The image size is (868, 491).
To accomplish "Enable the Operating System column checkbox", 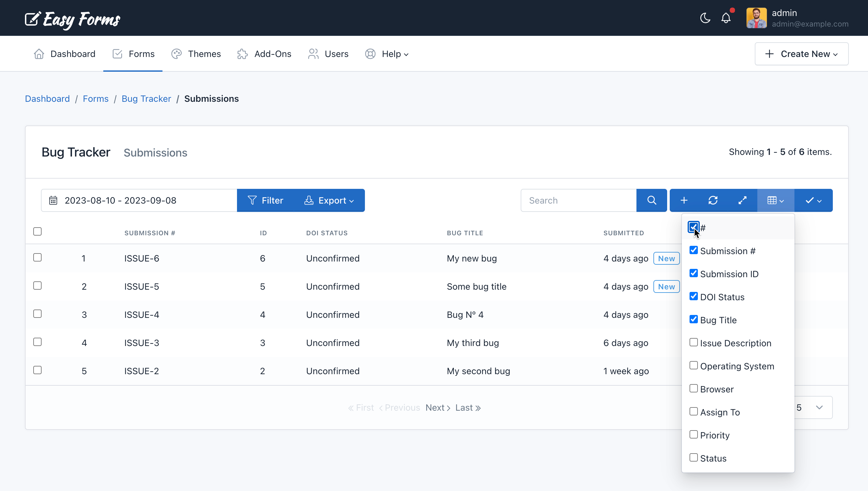I will 693,366.
